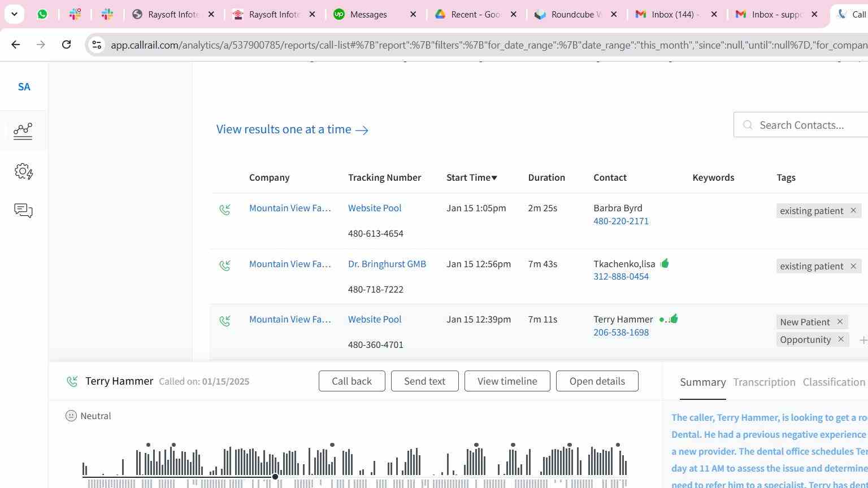868x488 pixels.
Task: Focus the Search Contacts field
Action: pos(801,125)
